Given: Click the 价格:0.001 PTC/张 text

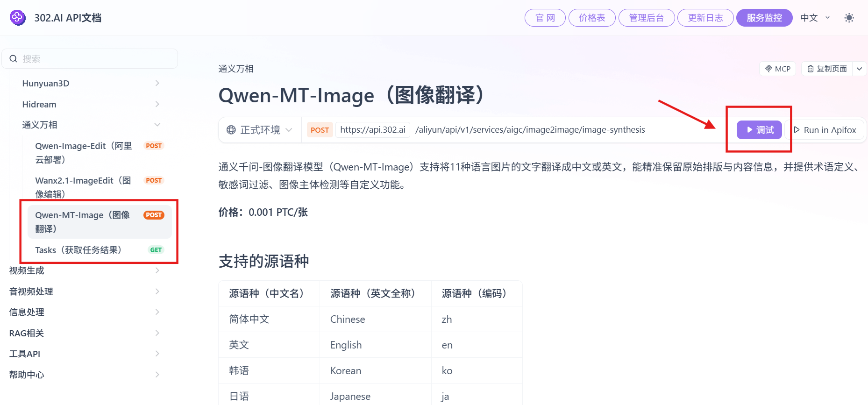Looking at the screenshot, I should pos(263,212).
